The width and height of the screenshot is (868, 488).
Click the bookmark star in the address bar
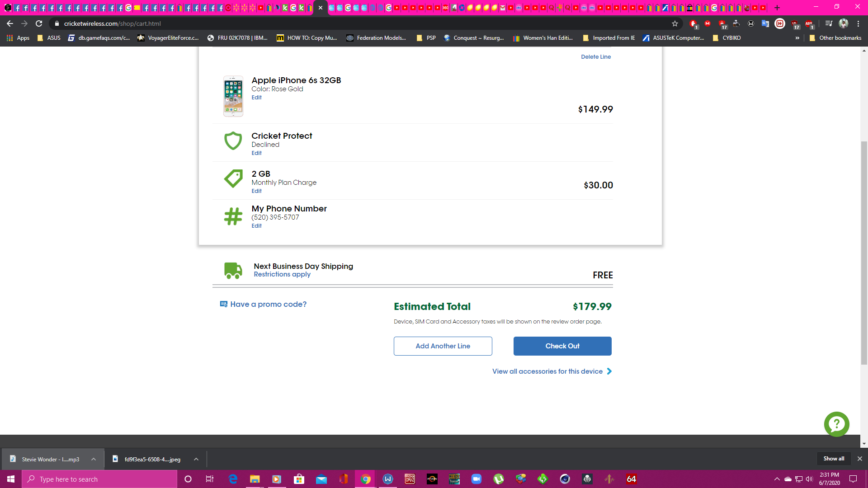pyautogui.click(x=675, y=23)
